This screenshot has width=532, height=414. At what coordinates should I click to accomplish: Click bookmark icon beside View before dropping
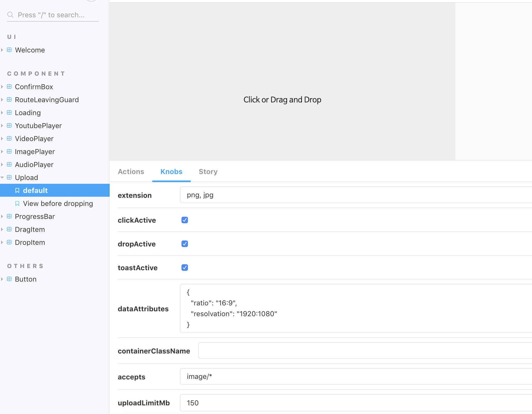click(x=17, y=203)
